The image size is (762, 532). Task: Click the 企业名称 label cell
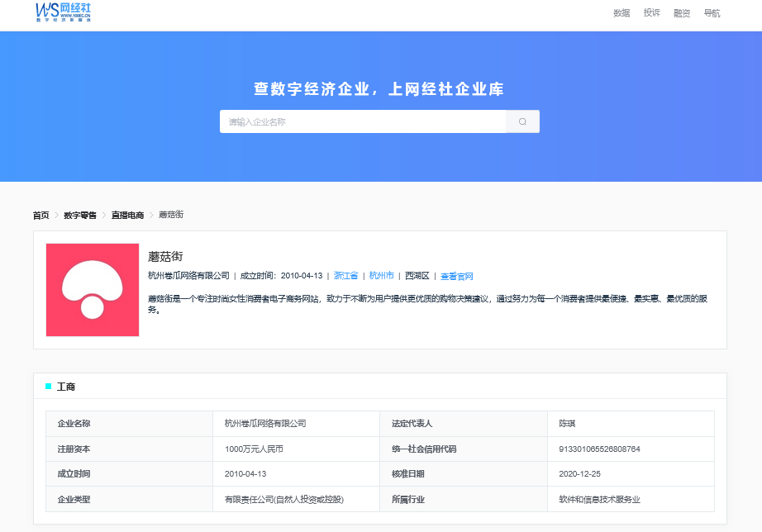click(x=129, y=424)
